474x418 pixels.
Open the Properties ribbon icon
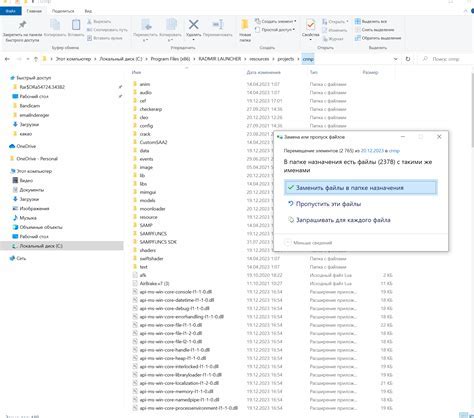(x=310, y=25)
